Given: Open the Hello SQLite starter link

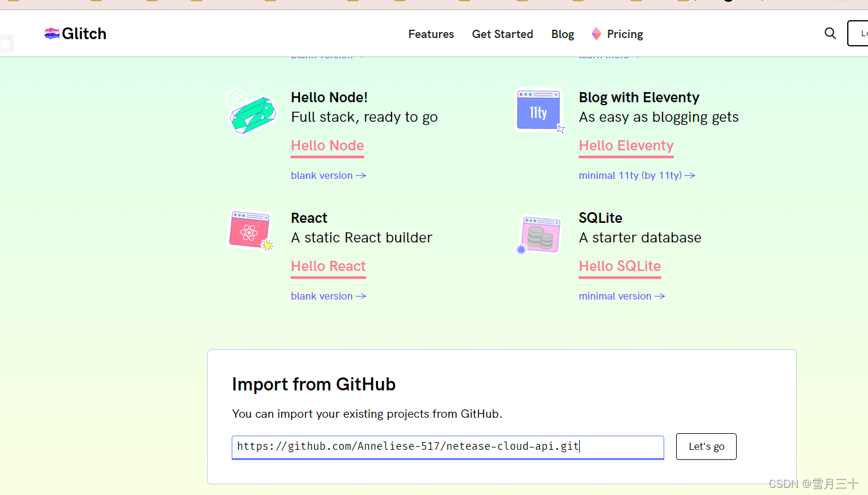Looking at the screenshot, I should tap(620, 267).
